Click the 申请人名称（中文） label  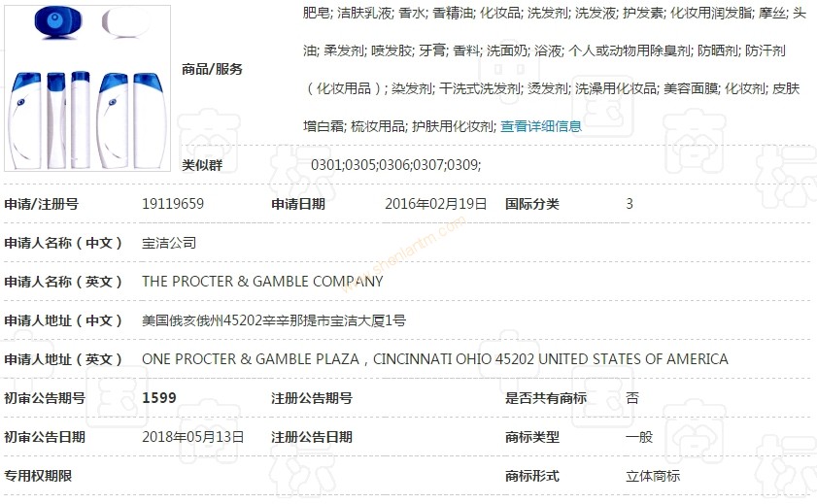click(x=63, y=243)
